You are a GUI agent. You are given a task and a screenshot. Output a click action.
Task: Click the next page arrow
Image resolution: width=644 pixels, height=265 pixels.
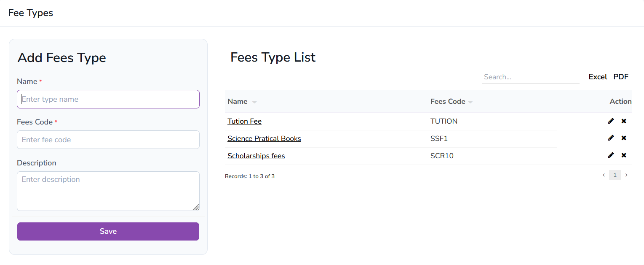pyautogui.click(x=626, y=175)
